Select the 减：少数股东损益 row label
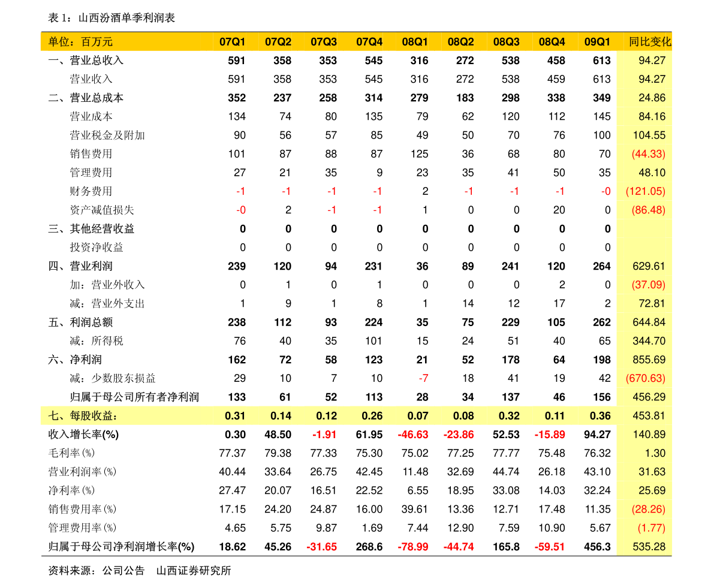Viewport: 714px width, 588px height. click(x=113, y=378)
